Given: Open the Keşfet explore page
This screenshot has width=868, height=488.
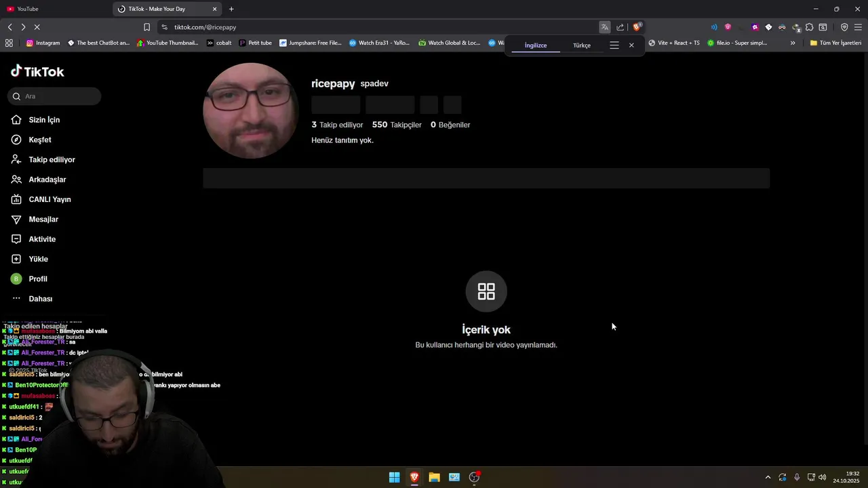Looking at the screenshot, I should pyautogui.click(x=31, y=140).
